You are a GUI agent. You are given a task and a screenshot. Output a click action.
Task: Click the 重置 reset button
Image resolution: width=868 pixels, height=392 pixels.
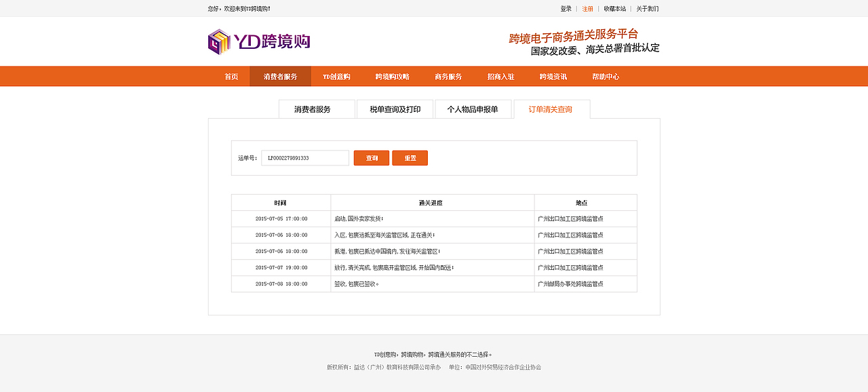[410, 157]
